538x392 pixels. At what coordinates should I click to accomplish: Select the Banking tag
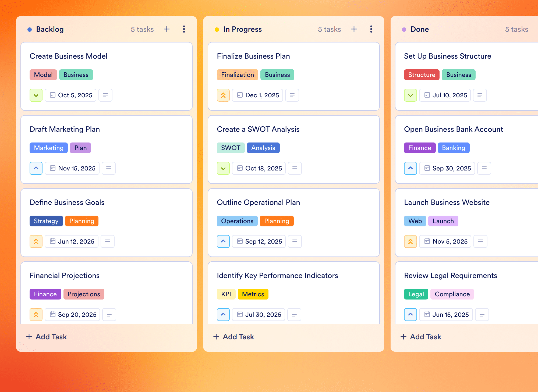(454, 148)
